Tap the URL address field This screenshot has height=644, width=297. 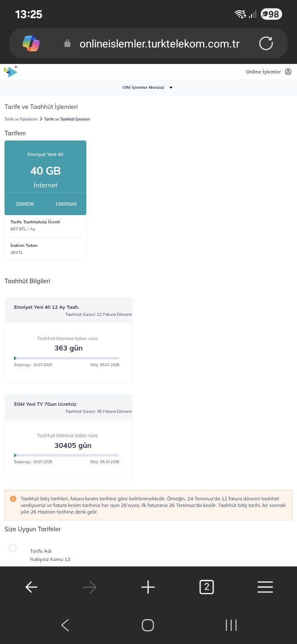coord(159,44)
